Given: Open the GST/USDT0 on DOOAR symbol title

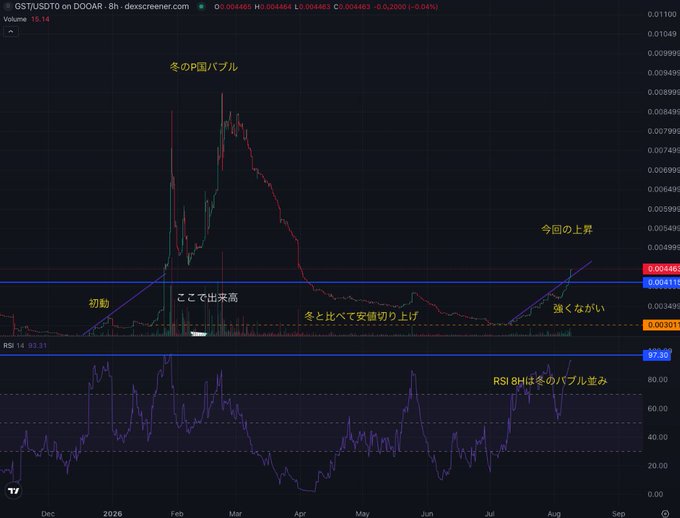Looking at the screenshot, I should 102,7.
